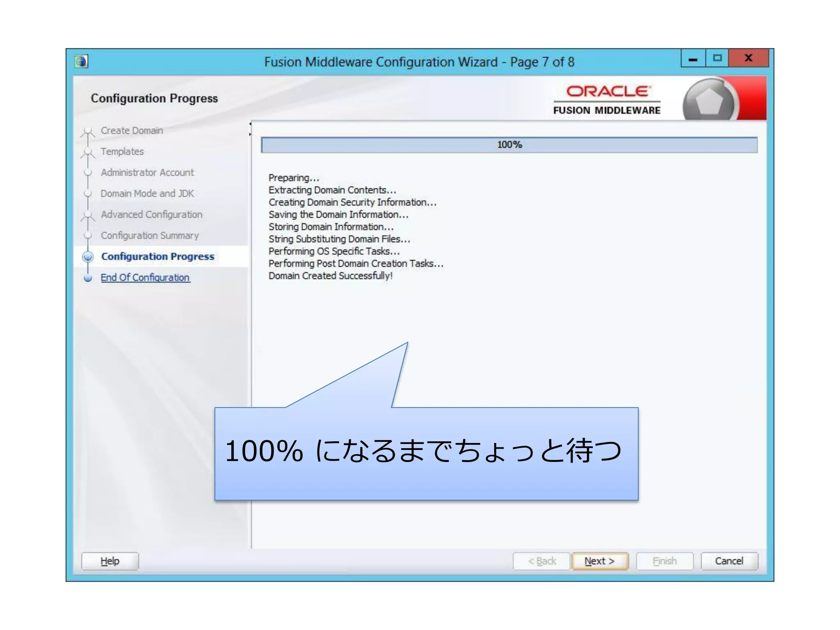Click the wizard application icon in title bar
Screen dimensions: 840x630
point(82,62)
